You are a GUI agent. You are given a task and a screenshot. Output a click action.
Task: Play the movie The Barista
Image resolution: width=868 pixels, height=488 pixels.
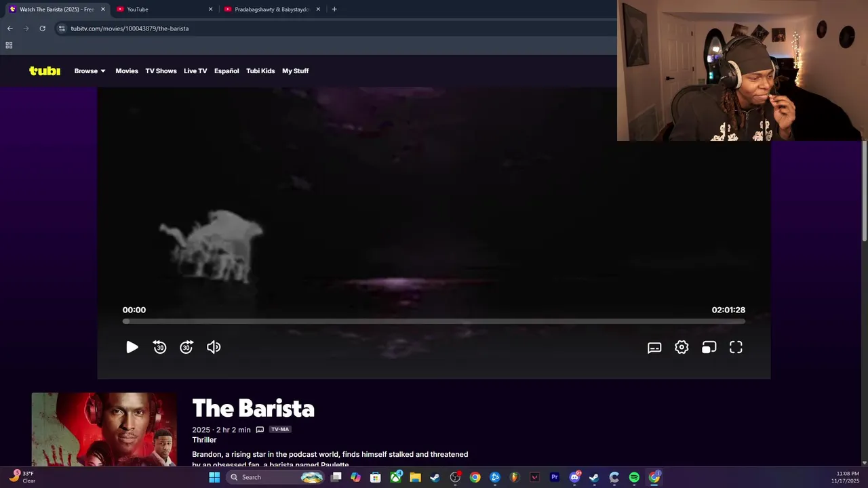pos(132,347)
